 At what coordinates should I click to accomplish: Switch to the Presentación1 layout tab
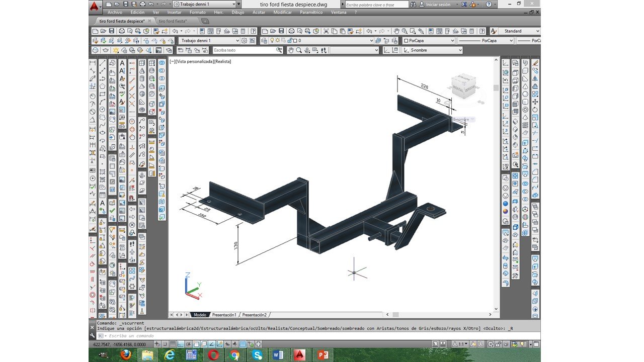tap(224, 315)
